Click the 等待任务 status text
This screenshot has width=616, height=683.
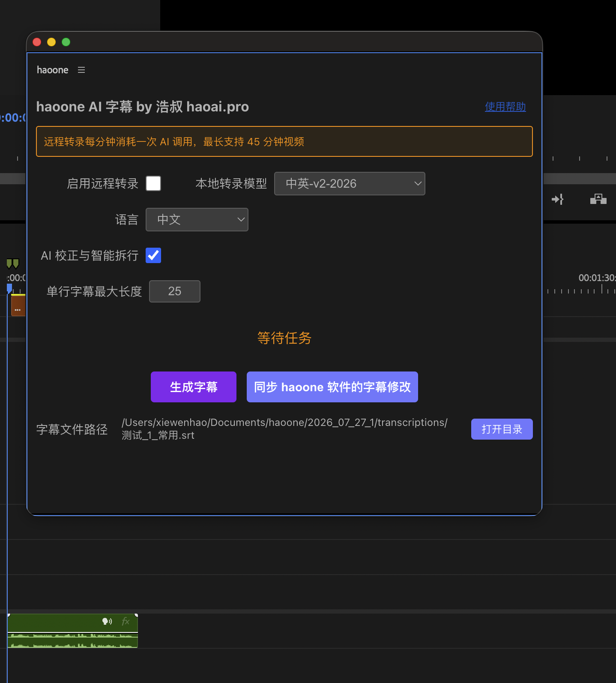click(x=284, y=338)
